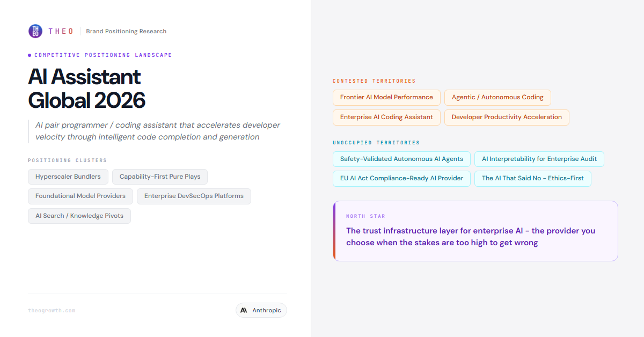The image size is (644, 337).
Task: Click The AI That Said No tag
Action: point(533,178)
